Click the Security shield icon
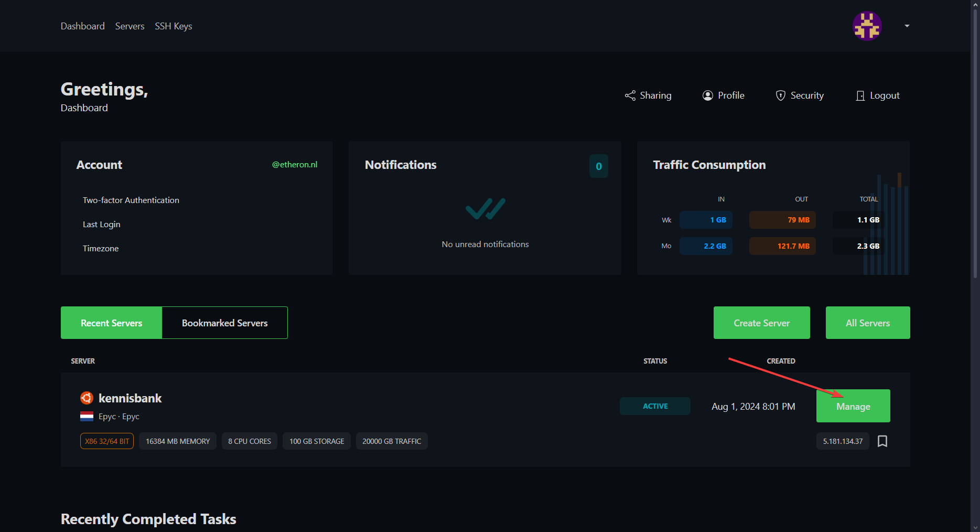 (x=780, y=95)
